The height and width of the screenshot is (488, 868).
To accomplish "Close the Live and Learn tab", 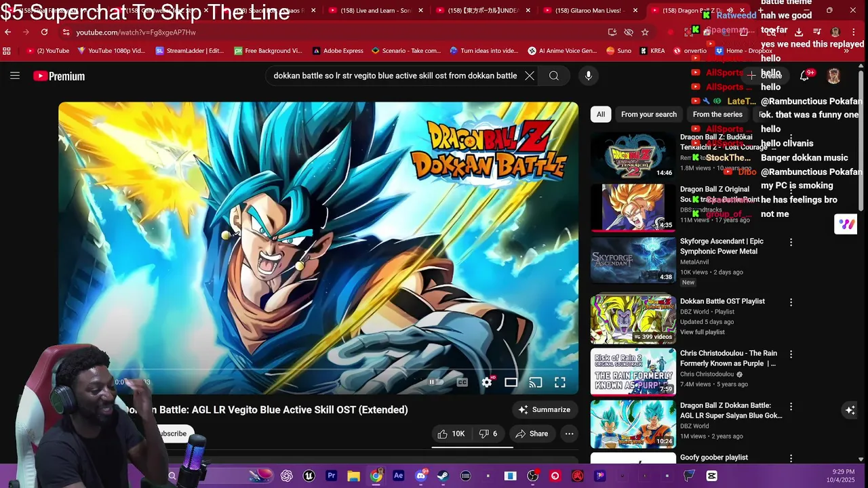I will coord(420,10).
